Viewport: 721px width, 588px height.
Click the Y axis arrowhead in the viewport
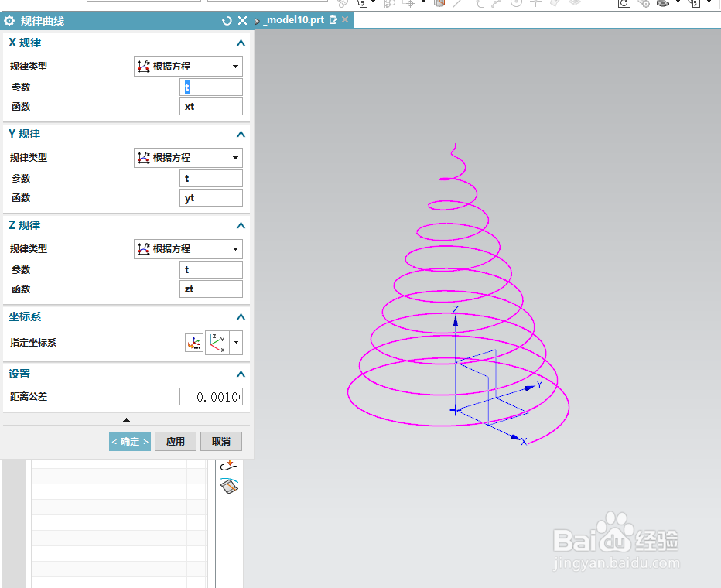point(530,388)
